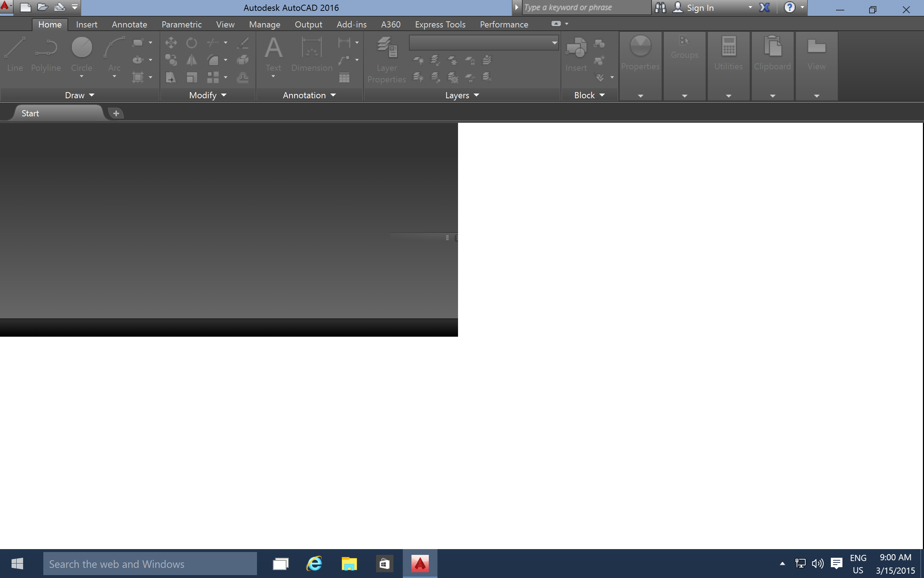Expand the Block panel
This screenshot has height=578, width=924.
pyautogui.click(x=589, y=95)
